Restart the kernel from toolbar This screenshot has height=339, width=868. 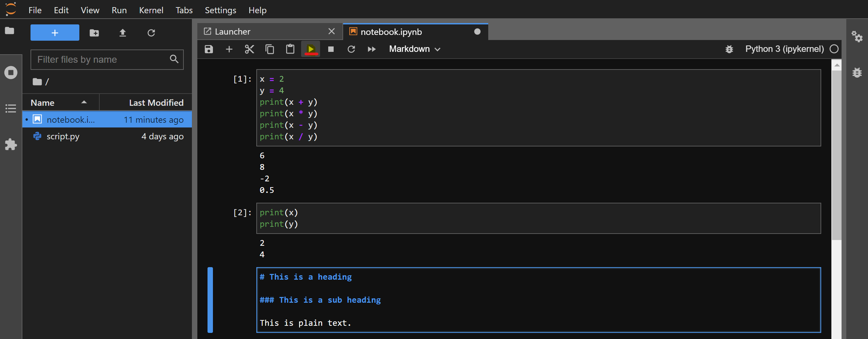[351, 49]
